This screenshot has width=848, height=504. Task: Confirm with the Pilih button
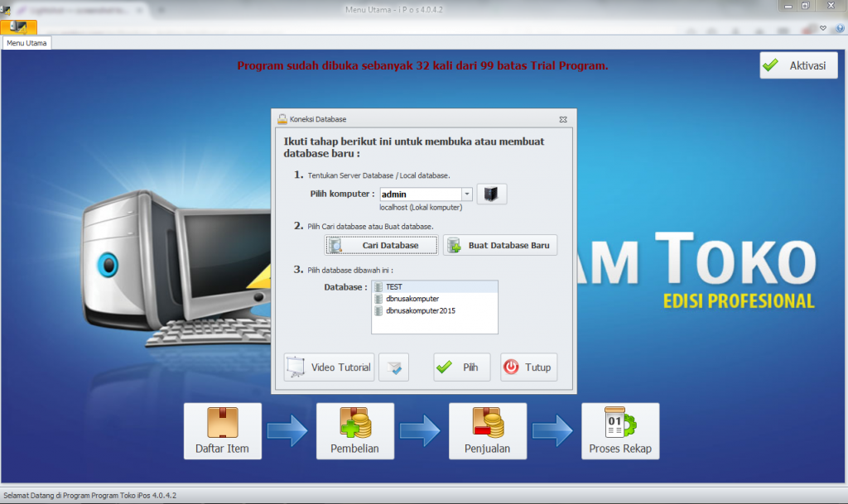click(x=462, y=367)
